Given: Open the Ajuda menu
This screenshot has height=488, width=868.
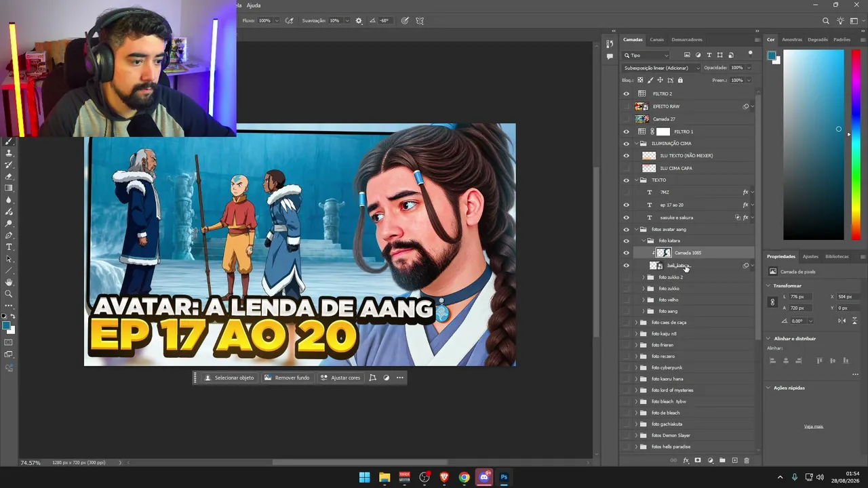Looking at the screenshot, I should tap(254, 5).
